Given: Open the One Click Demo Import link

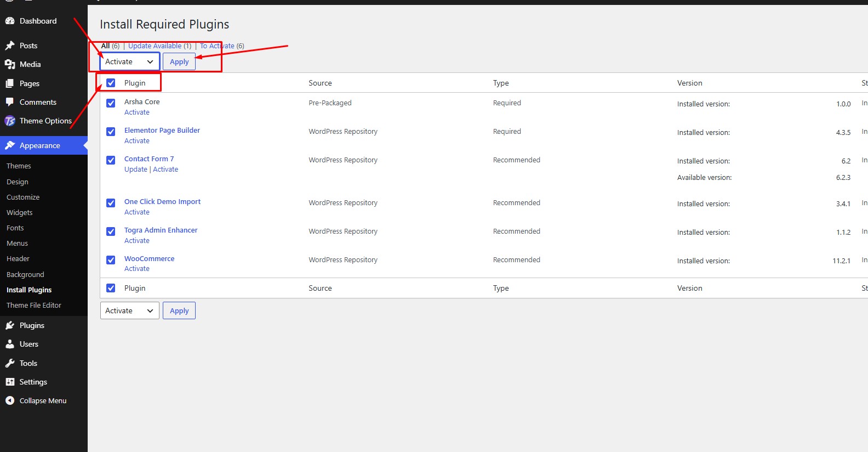Looking at the screenshot, I should tap(162, 201).
